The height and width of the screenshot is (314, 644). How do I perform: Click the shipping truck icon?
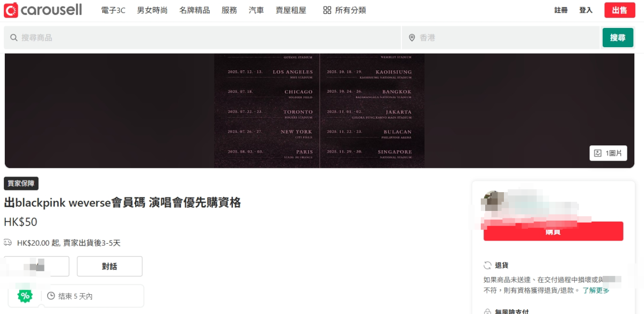tap(8, 243)
